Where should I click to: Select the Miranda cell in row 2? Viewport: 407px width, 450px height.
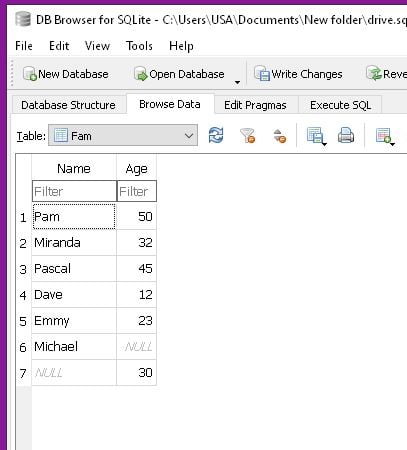[x=74, y=243]
